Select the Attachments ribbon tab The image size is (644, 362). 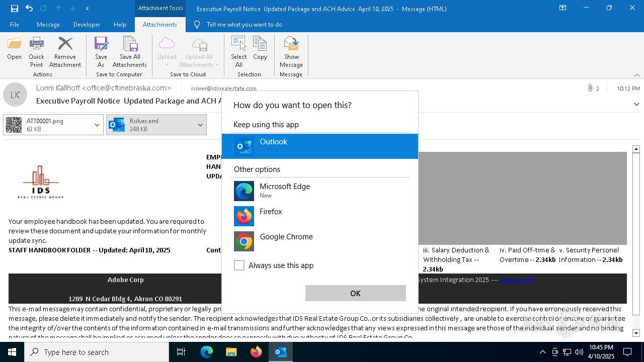point(160,25)
